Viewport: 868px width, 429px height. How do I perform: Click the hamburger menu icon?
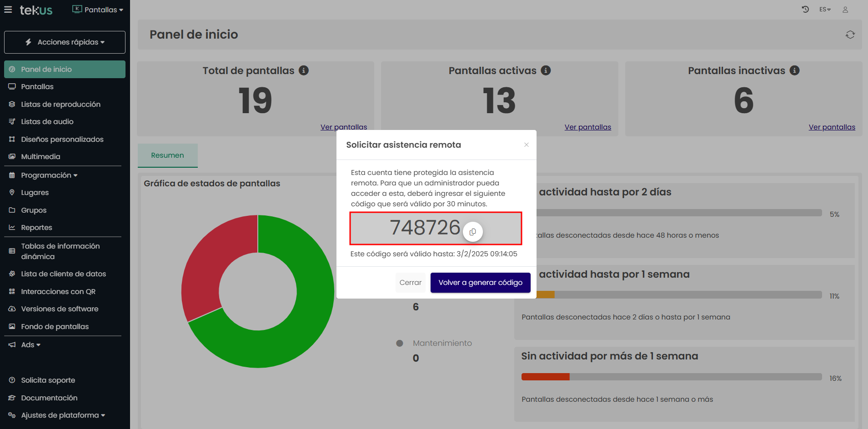click(8, 10)
